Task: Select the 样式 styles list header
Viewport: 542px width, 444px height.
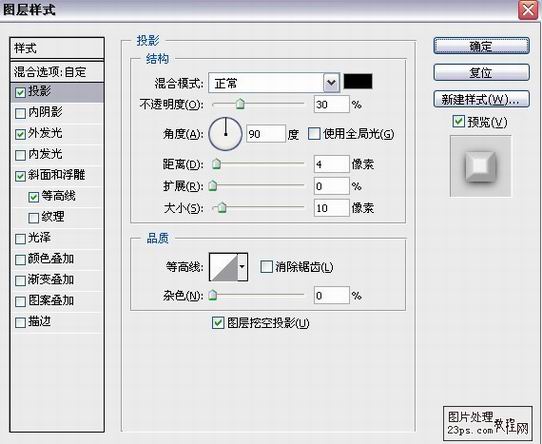Action: [57, 48]
